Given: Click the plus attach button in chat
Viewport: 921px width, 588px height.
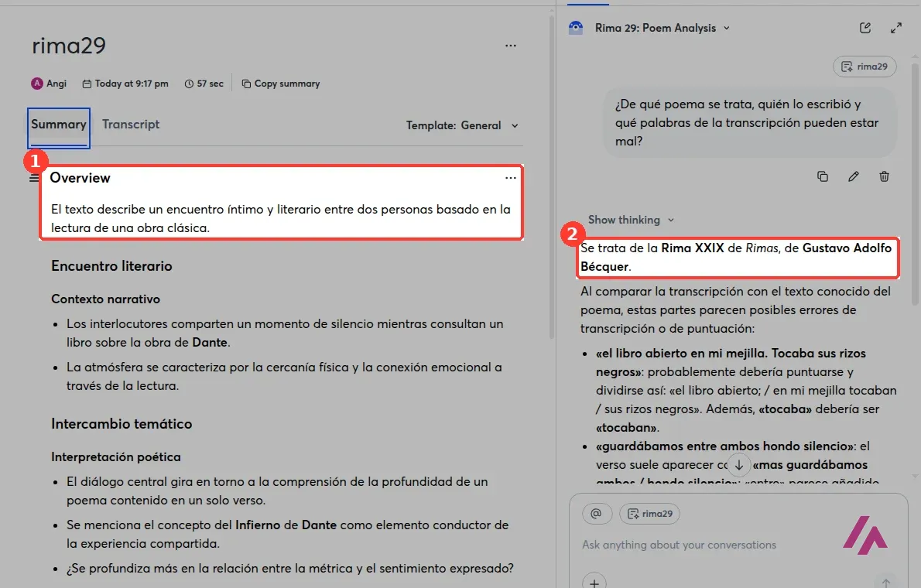Looking at the screenshot, I should point(594,583).
